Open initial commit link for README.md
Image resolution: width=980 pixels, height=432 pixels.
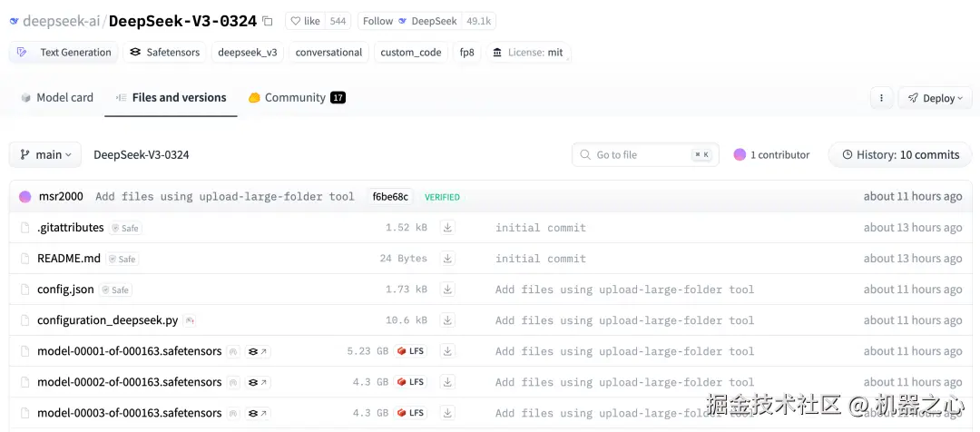pyautogui.click(x=541, y=258)
